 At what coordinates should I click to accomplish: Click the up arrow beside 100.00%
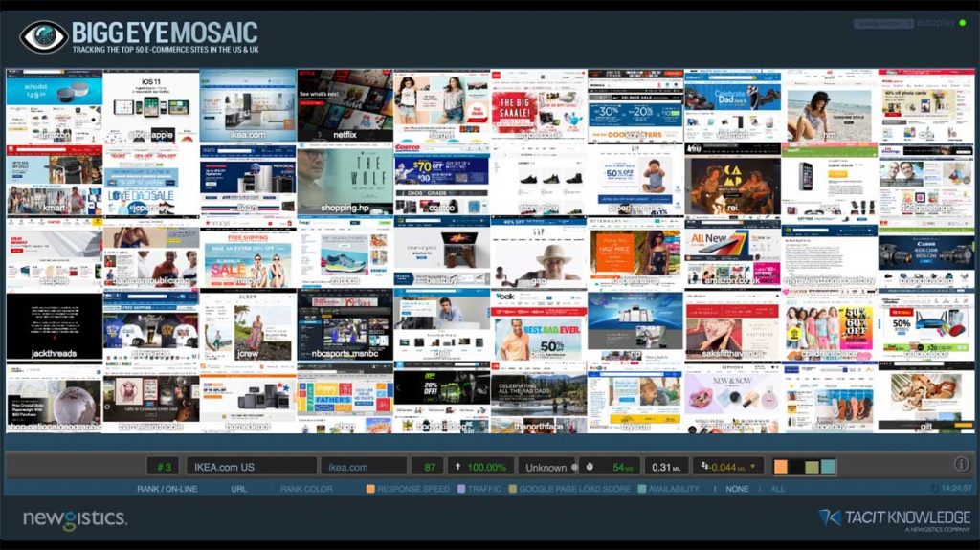coord(457,466)
